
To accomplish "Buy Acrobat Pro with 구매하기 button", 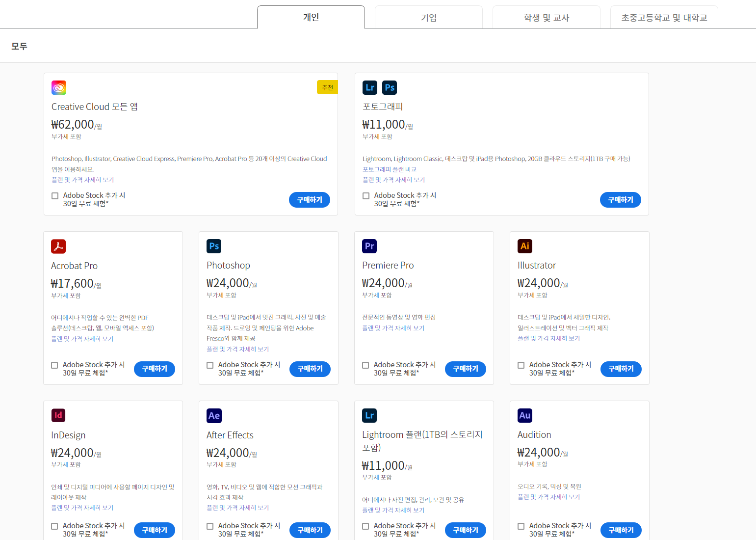I will coord(155,369).
